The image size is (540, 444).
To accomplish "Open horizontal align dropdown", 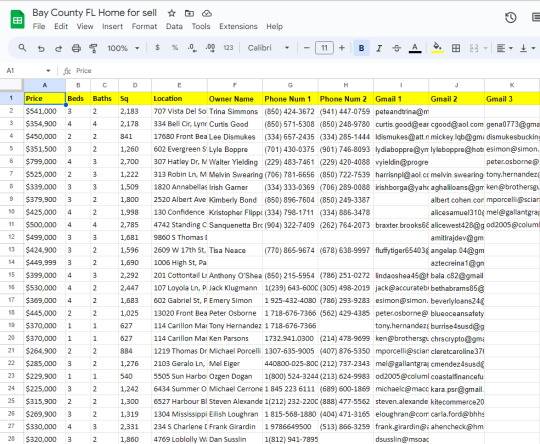I will click(x=504, y=48).
